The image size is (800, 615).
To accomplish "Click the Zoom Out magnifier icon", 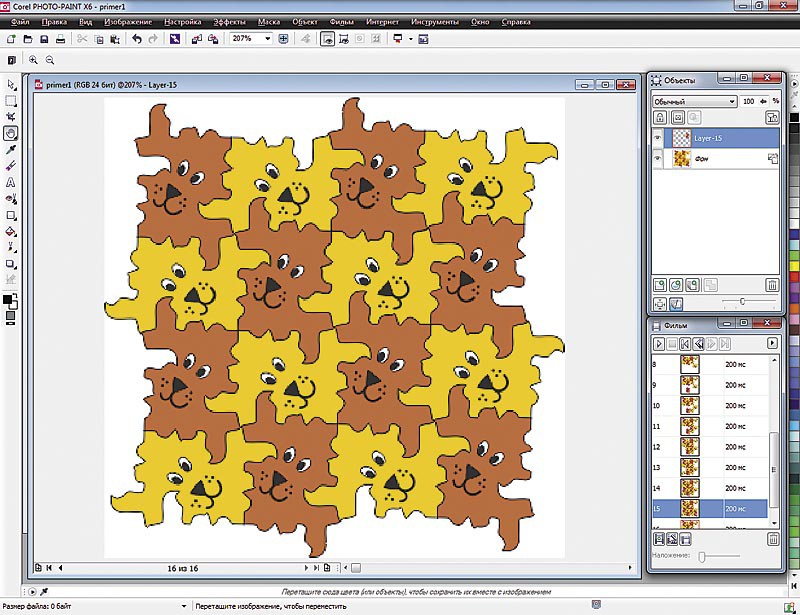I will click(49, 60).
